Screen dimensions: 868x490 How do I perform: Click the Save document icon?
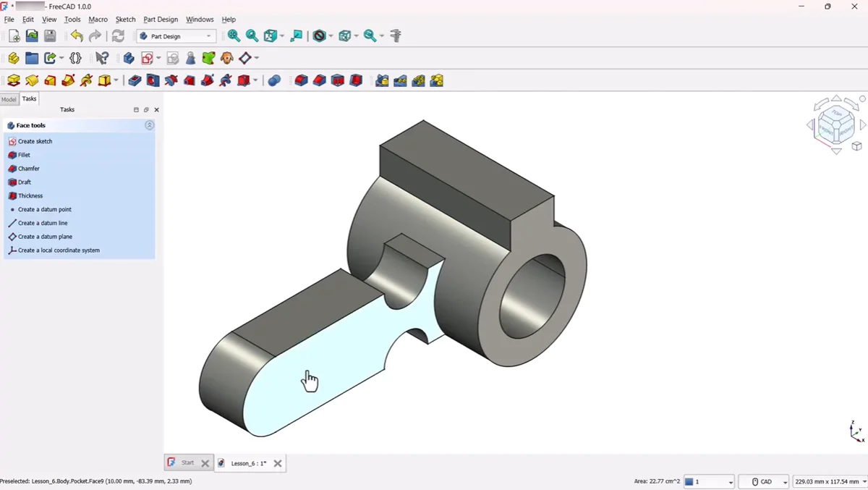tap(50, 35)
